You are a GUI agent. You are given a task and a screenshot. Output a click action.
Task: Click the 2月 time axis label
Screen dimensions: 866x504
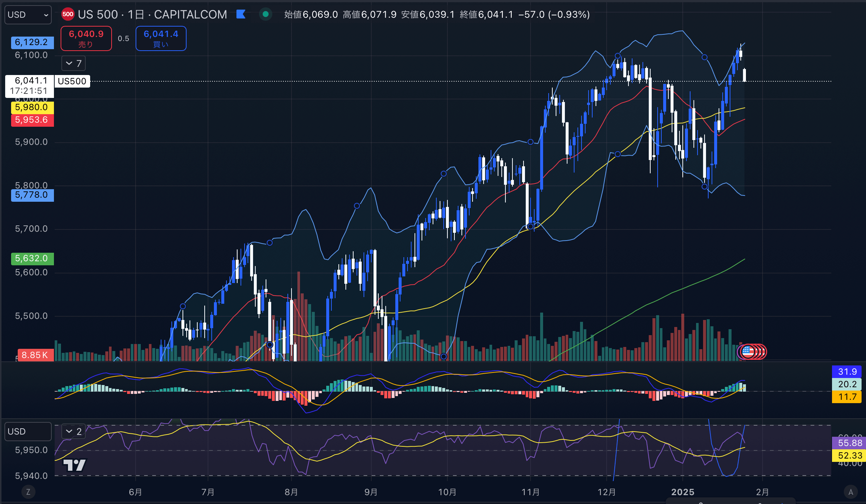pyautogui.click(x=763, y=492)
